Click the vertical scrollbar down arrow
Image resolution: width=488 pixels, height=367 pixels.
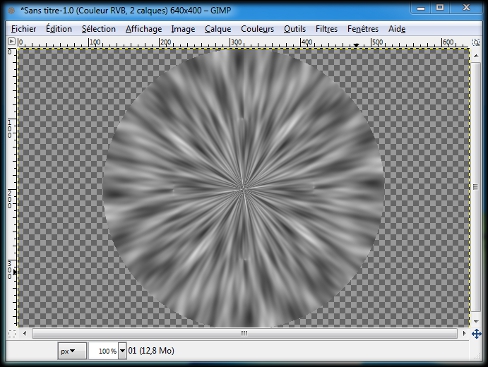coord(476,321)
